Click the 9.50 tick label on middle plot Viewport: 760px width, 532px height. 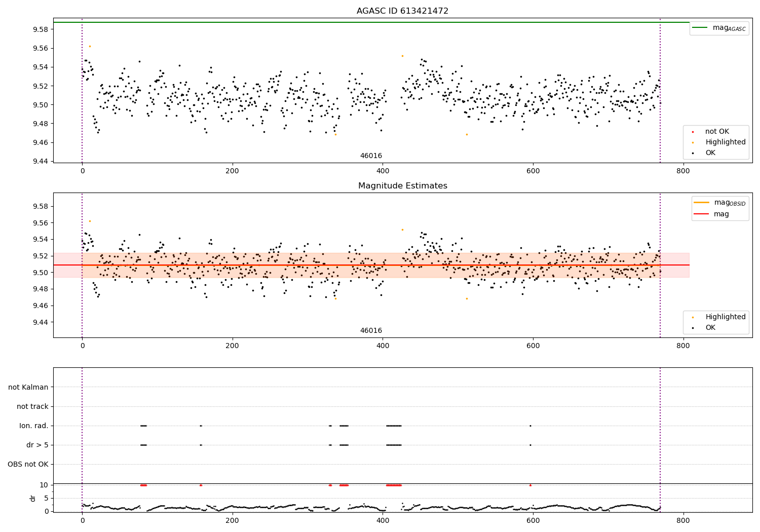point(40,273)
